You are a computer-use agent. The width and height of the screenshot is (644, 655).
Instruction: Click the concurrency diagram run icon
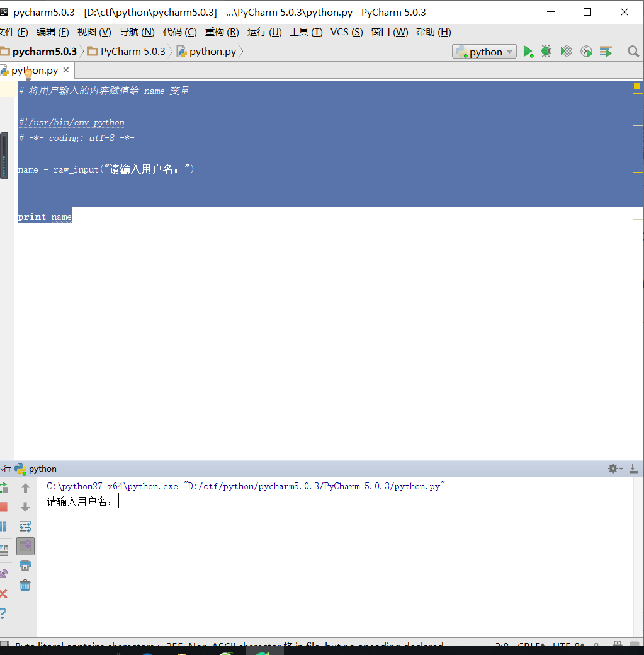[x=606, y=52]
